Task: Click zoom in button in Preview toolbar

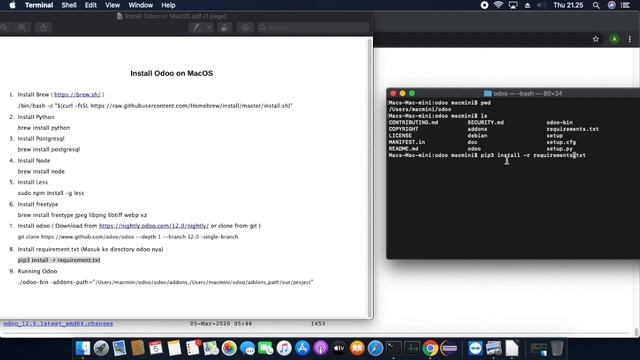Action: click(22, 28)
